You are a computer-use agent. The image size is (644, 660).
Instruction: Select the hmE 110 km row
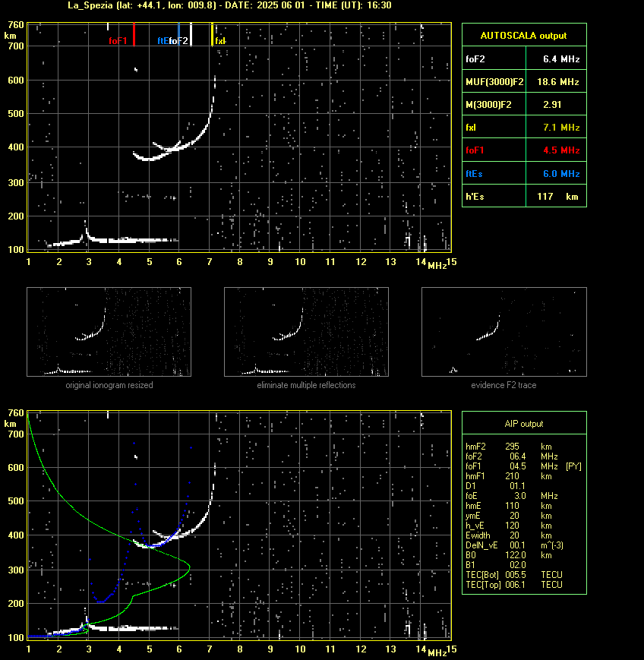[x=509, y=506]
